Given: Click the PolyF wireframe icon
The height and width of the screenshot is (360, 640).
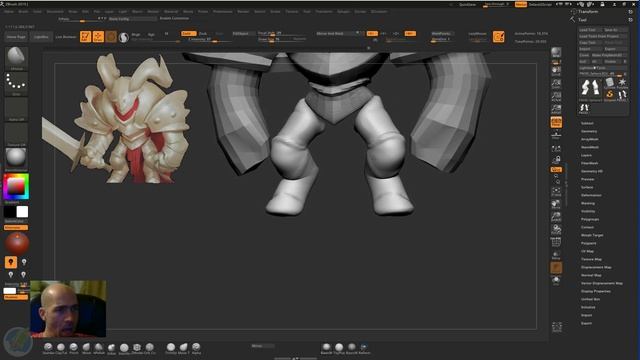Looking at the screenshot, I should point(556,243).
